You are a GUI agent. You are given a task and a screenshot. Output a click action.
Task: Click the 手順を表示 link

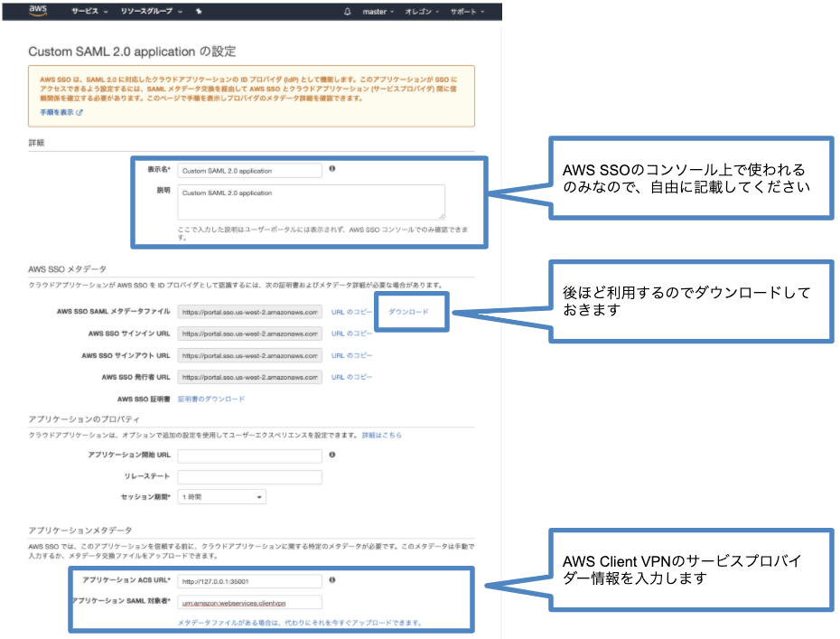(x=61, y=113)
